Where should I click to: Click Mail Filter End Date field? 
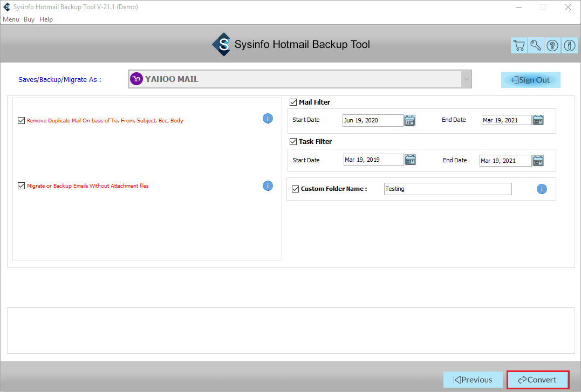tap(507, 120)
